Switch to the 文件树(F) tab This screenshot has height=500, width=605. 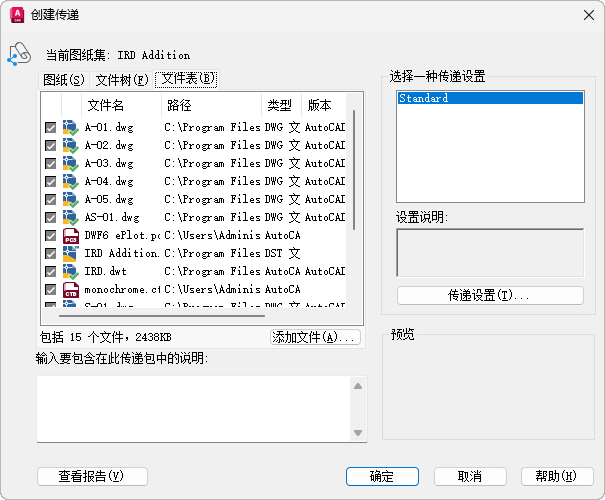point(122,80)
